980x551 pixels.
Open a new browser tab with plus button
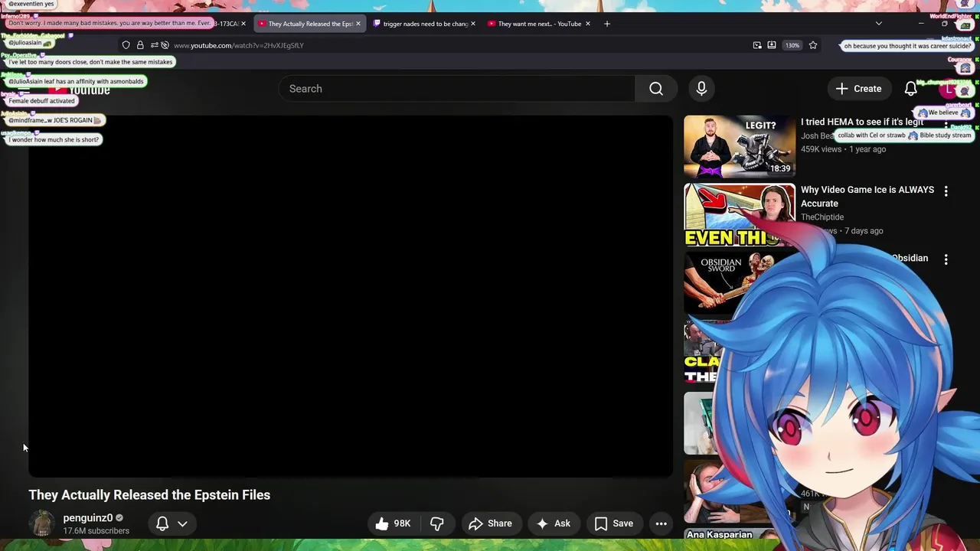click(607, 24)
